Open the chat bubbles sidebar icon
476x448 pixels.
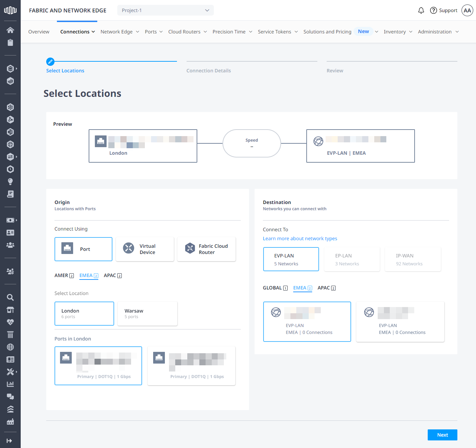(10, 397)
